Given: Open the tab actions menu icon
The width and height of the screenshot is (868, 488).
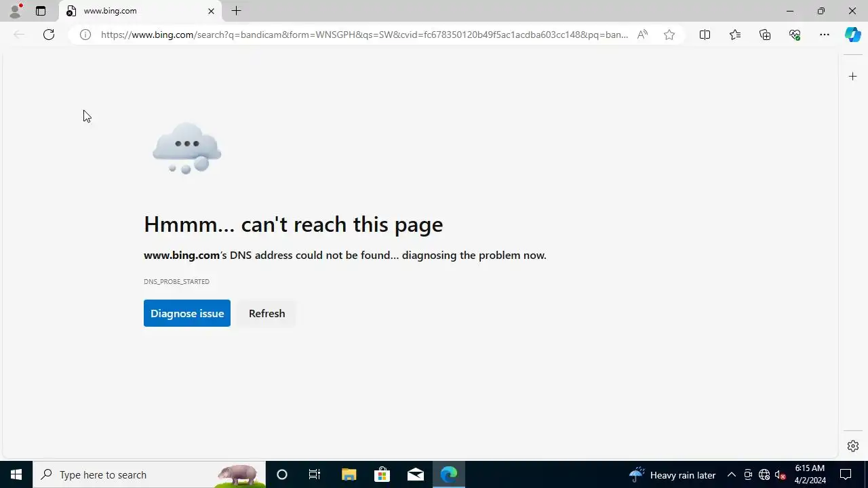Looking at the screenshot, I should (41, 11).
